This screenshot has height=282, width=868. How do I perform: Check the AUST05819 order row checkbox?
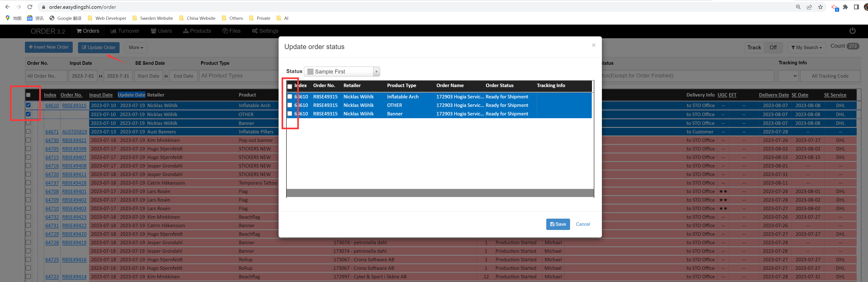(28, 132)
